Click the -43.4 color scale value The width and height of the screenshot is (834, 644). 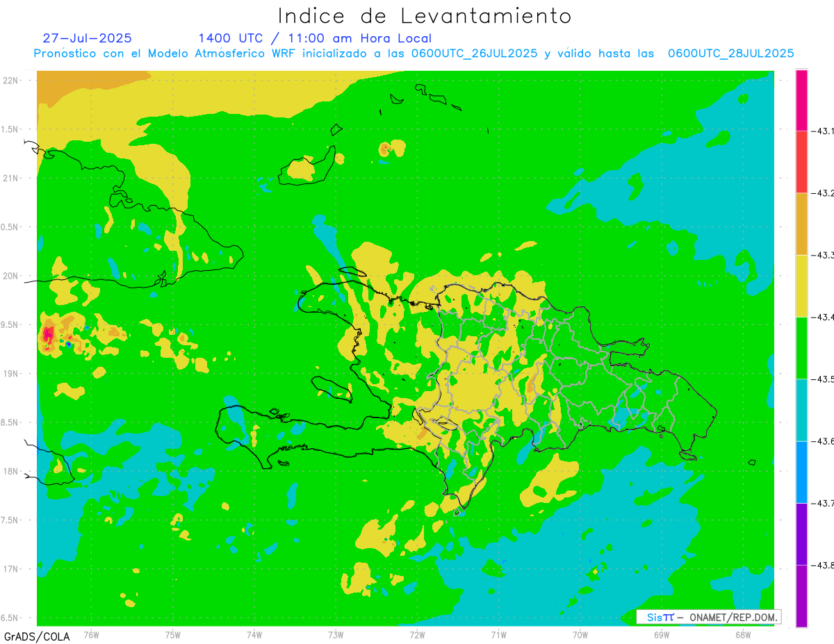coord(823,317)
